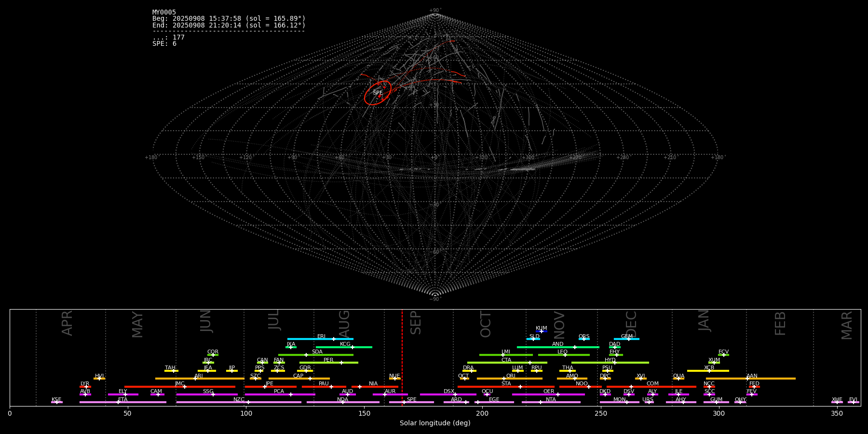The image size is (868, 434).
Task: Click the DSX shower label
Action: (x=449, y=392)
